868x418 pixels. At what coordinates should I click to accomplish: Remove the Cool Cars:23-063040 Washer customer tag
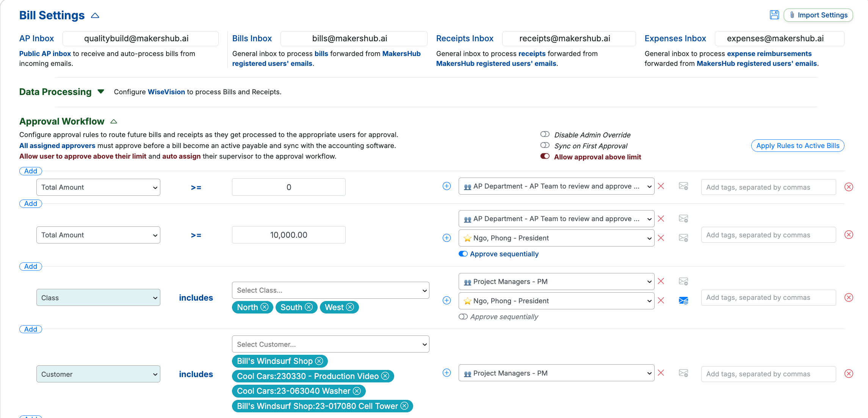(x=356, y=391)
